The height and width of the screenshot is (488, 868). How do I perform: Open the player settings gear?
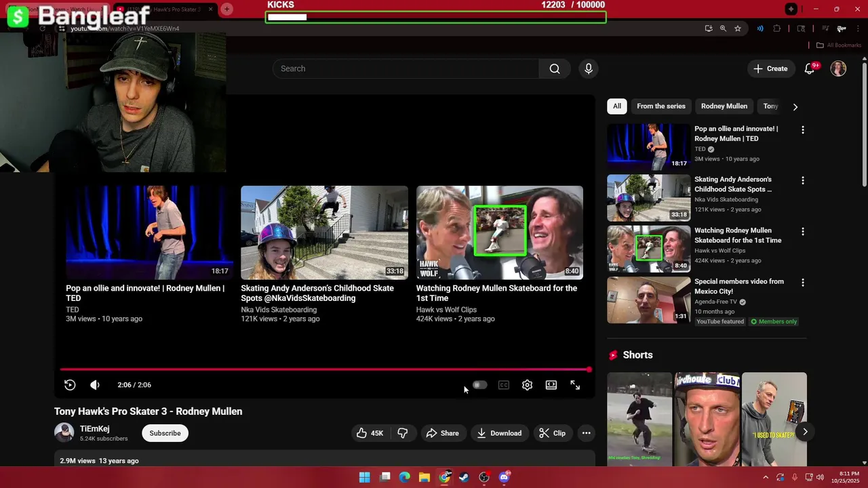pyautogui.click(x=527, y=385)
